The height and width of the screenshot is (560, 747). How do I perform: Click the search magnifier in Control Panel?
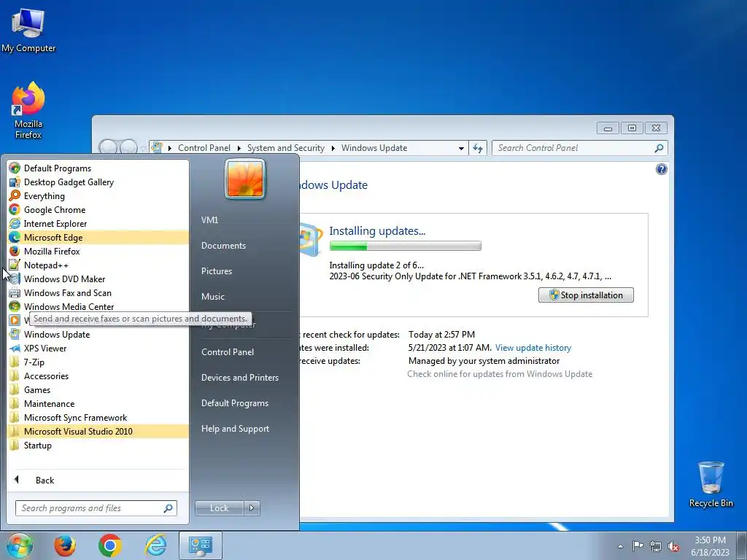point(659,148)
